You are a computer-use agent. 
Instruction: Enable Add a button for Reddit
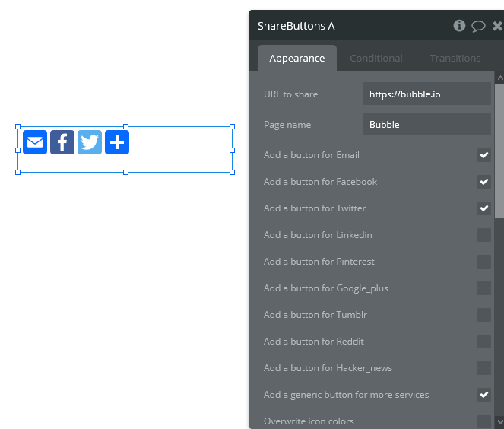click(x=483, y=342)
